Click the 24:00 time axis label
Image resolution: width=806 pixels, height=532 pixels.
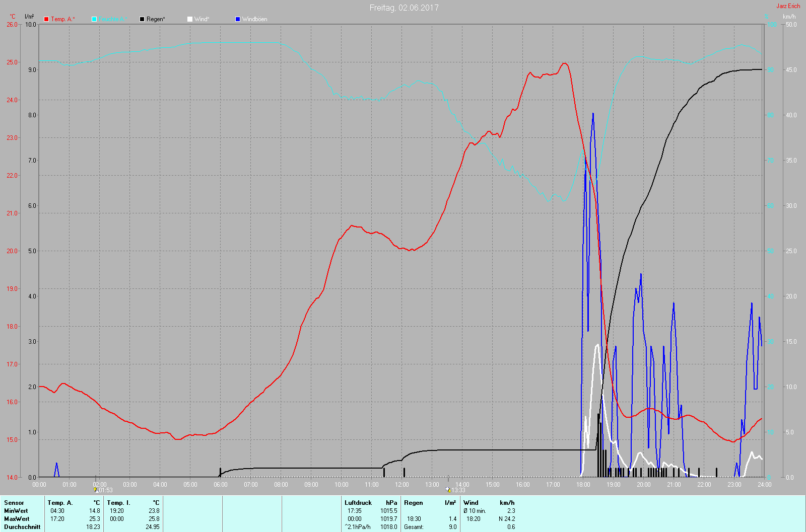click(765, 485)
